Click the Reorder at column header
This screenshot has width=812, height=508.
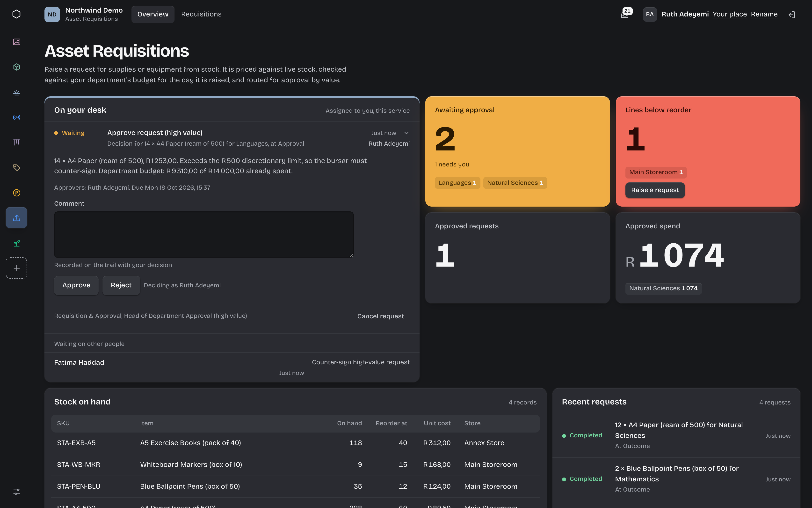391,423
